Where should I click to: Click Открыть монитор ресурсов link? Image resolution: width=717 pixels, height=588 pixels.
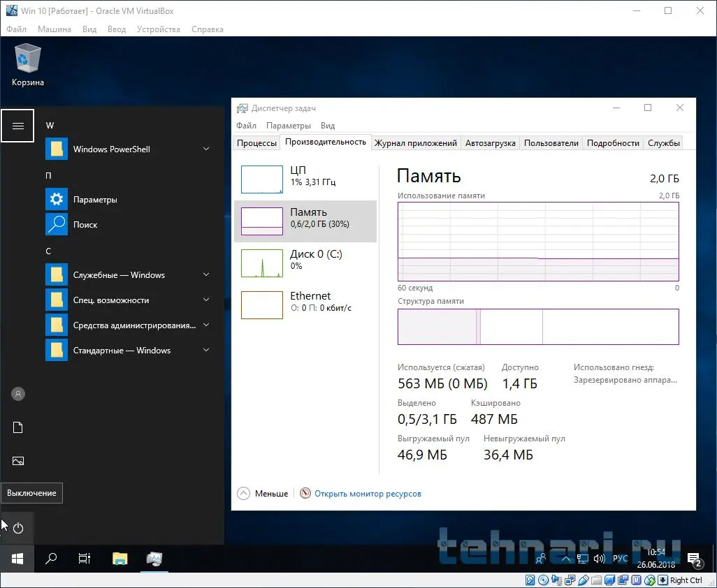click(x=368, y=494)
